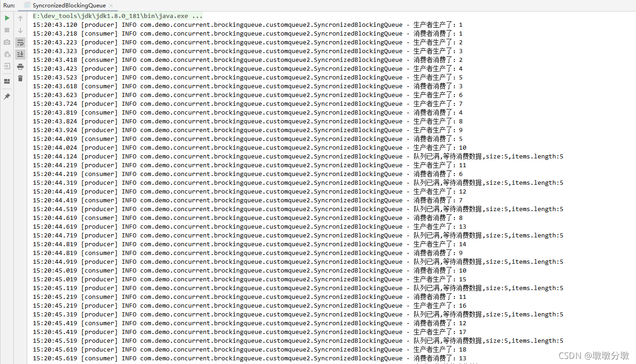This screenshot has height=364, width=636.
Task: Jump up the stack trace with the up arrow
Action: click(x=20, y=18)
